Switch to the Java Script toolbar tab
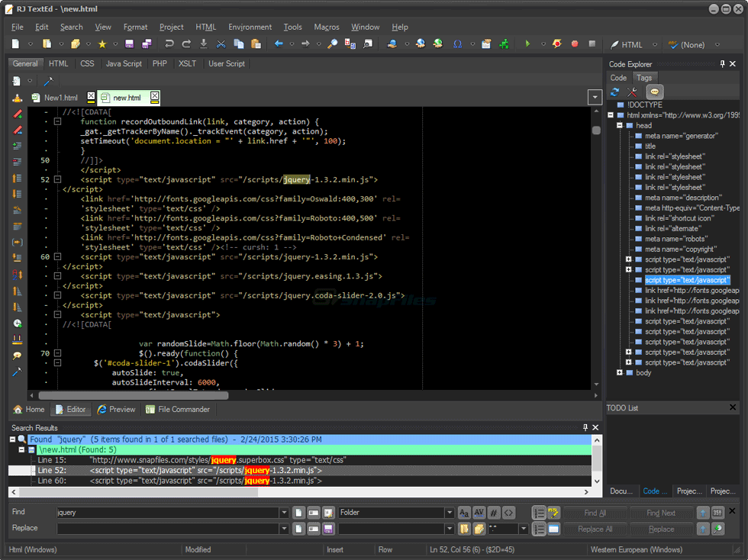748x560 pixels. (124, 64)
